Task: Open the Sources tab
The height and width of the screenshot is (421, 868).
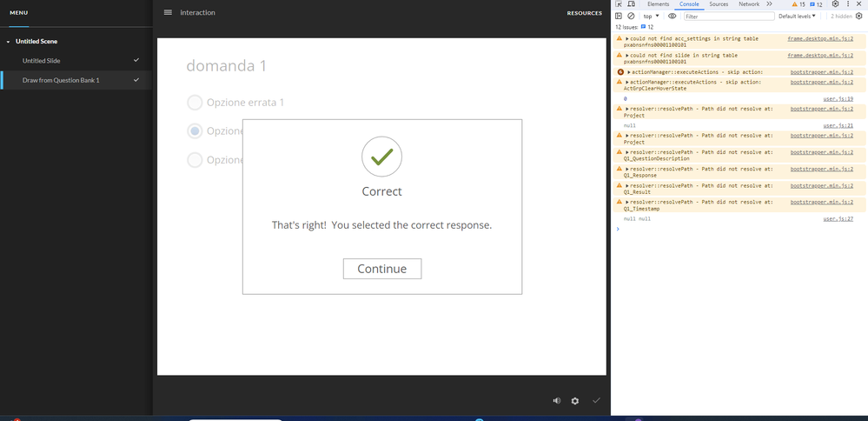Action: 719,3
